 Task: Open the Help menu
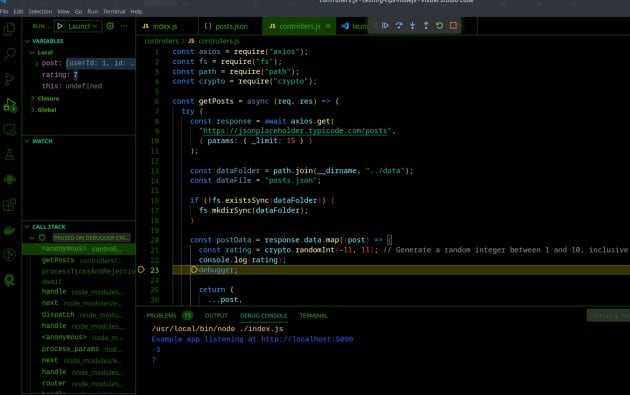[x=137, y=12]
